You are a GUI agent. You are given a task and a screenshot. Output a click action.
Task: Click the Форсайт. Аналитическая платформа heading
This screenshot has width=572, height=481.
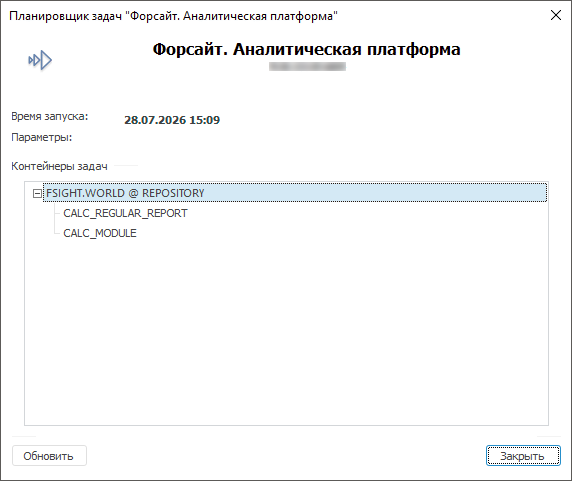coord(306,49)
